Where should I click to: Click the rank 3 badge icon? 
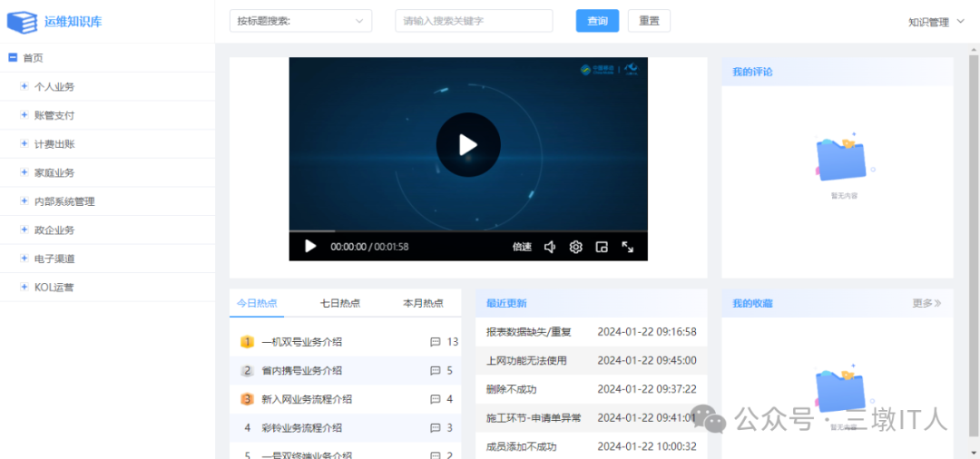248,400
